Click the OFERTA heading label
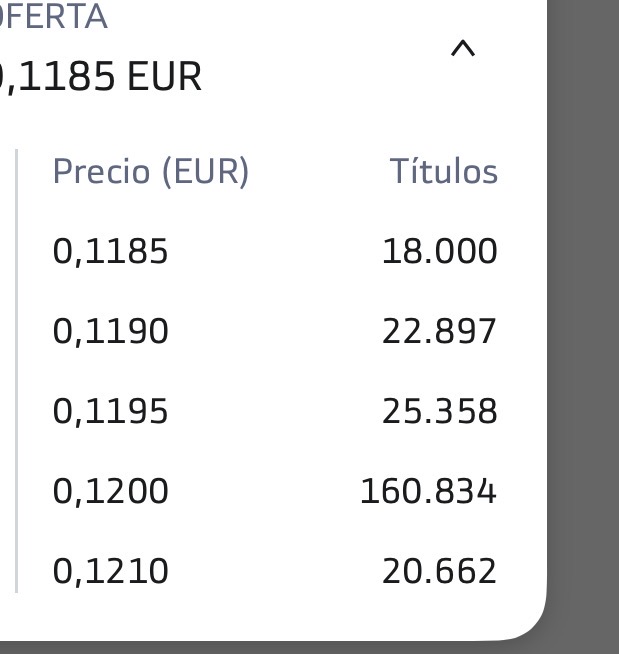Viewport: 619px width, 654px height. [53, 16]
